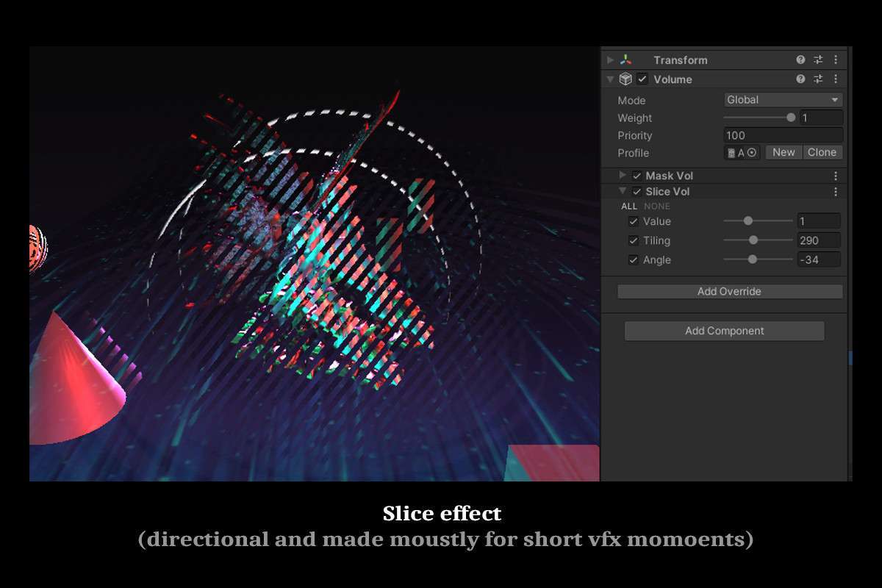Viewport: 882px width, 588px height.
Task: Click the Mode label
Action: coord(631,101)
